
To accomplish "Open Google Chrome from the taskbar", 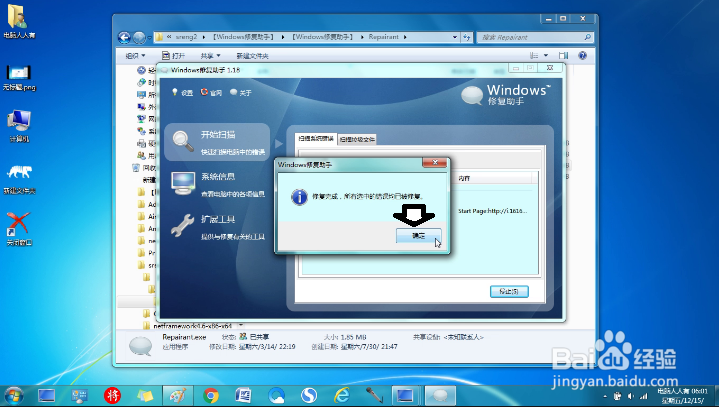I will (x=211, y=396).
